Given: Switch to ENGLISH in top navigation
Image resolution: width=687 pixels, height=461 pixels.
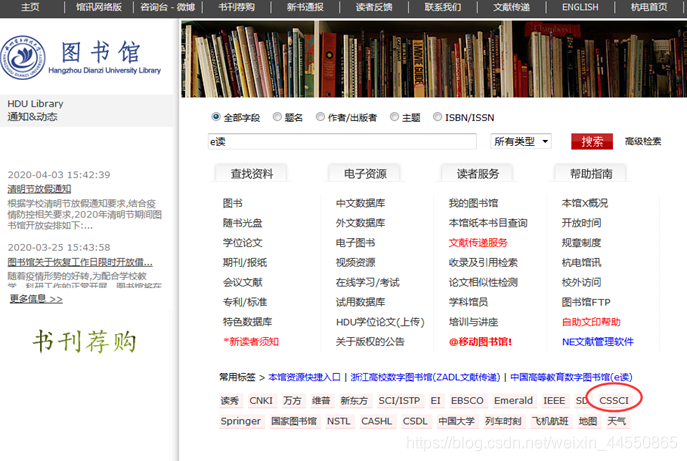Looking at the screenshot, I should [x=580, y=7].
